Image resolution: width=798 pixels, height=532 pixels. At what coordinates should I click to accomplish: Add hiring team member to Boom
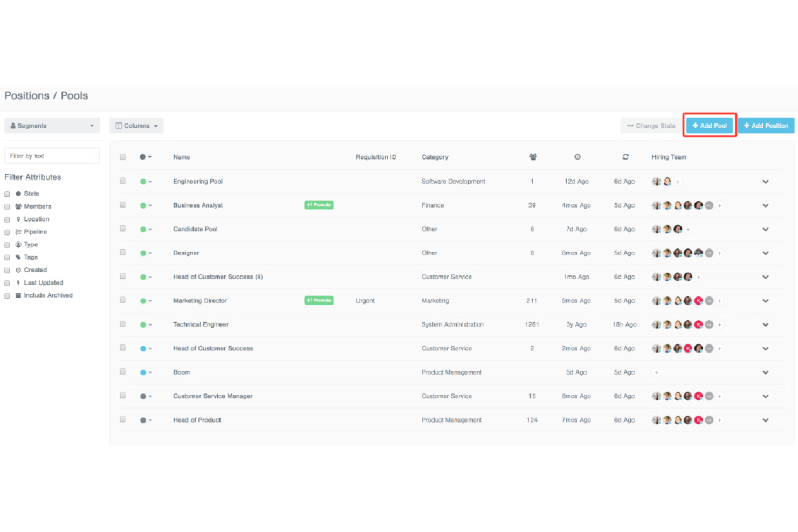click(656, 372)
